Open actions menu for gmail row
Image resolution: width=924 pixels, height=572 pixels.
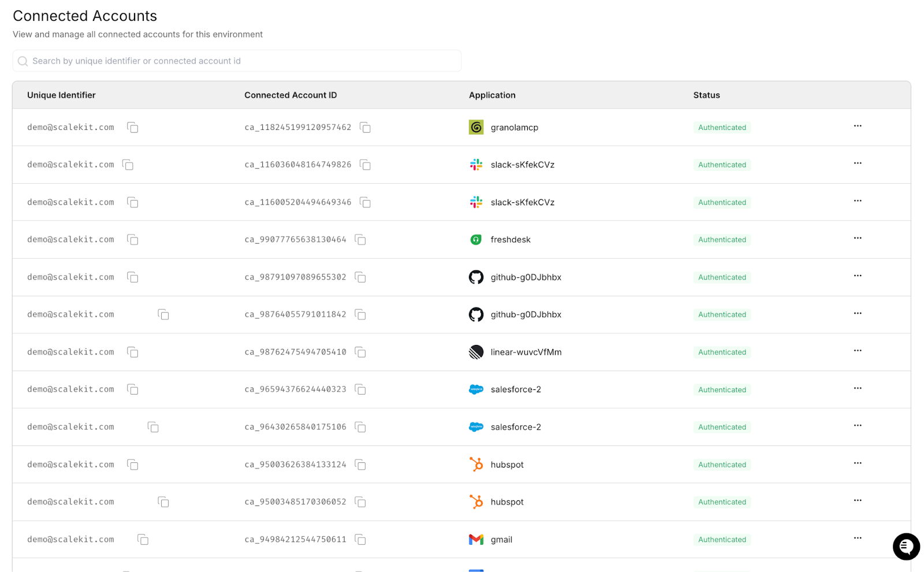coord(858,538)
